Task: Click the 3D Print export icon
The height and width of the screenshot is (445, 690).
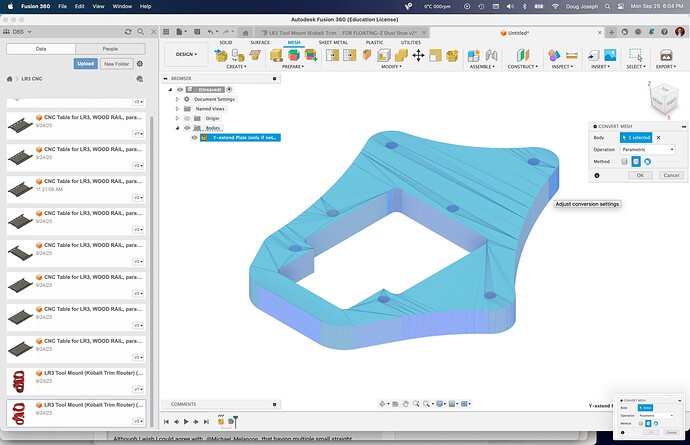Action: click(x=666, y=55)
